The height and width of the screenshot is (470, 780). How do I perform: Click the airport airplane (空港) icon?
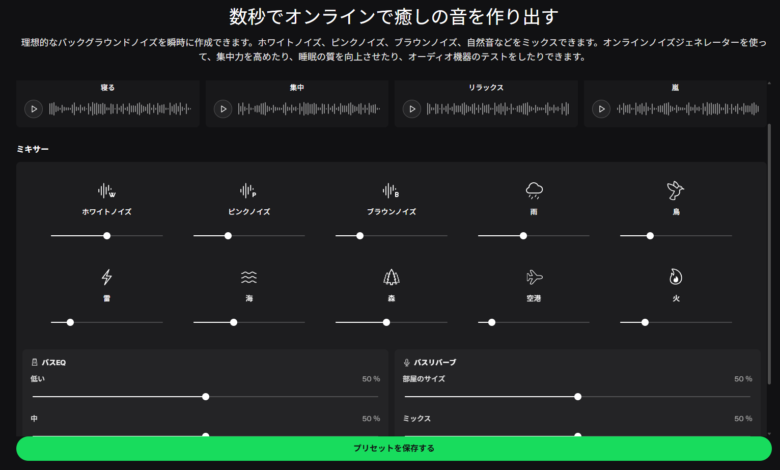coord(534,277)
